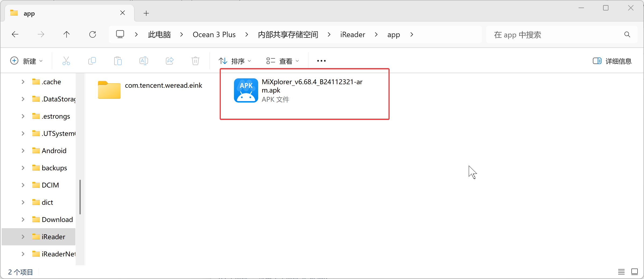Go back to previous folder
The width and height of the screenshot is (644, 279).
point(15,34)
